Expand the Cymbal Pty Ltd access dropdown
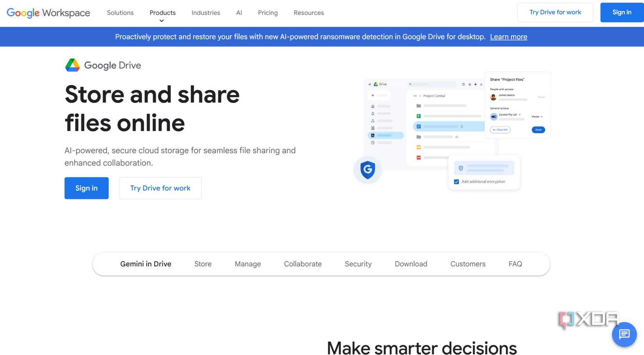The image size is (644, 355). coord(520,114)
